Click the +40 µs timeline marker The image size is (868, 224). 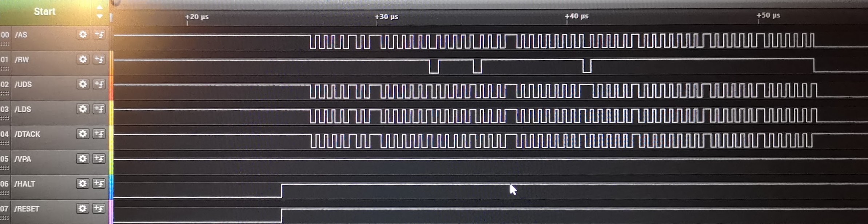click(577, 16)
